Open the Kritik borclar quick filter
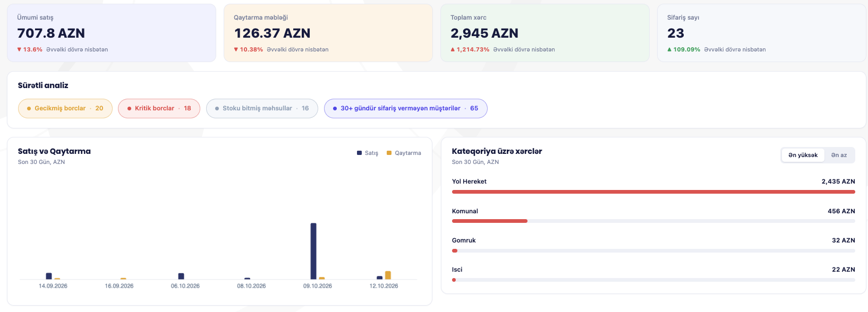Screen dimensions: 868x312 [x=159, y=108]
